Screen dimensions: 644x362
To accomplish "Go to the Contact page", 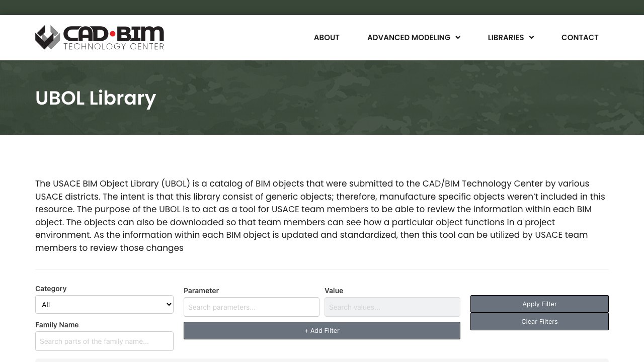I will [x=580, y=38].
